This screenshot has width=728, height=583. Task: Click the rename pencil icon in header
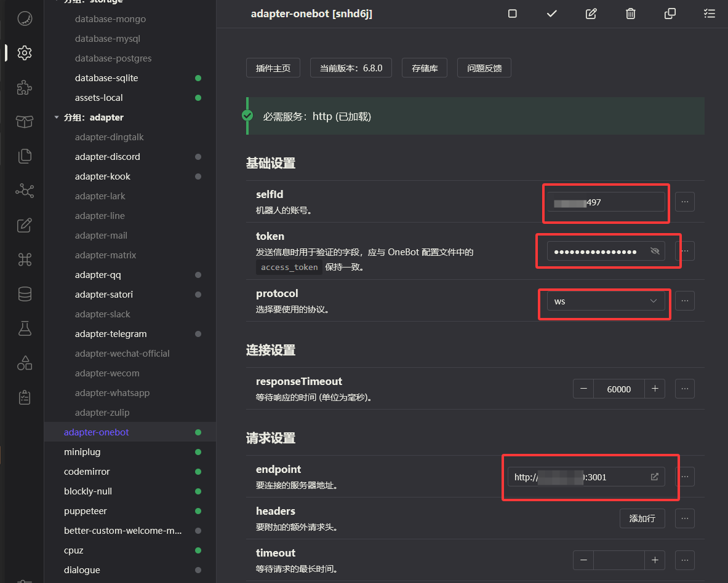(x=591, y=14)
